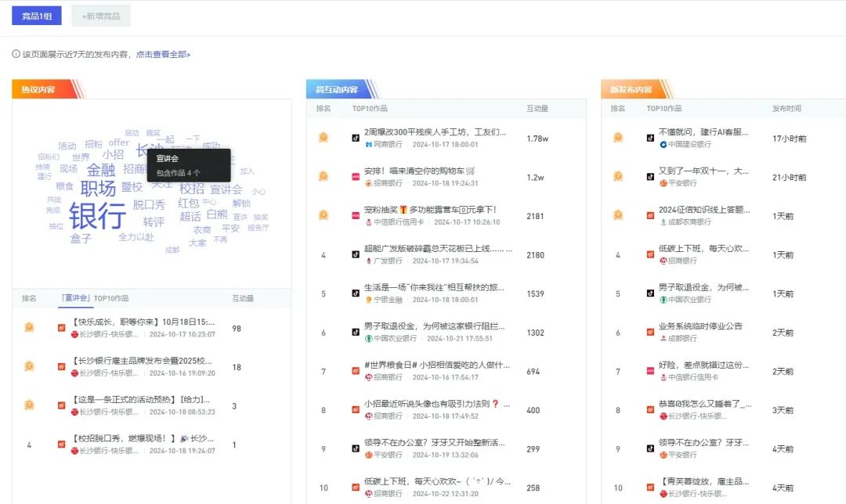Image resolution: width=846 pixels, height=504 pixels.
Task: Click Douyin icon beside 生活是一场"你来我往"
Action: [x=356, y=293]
